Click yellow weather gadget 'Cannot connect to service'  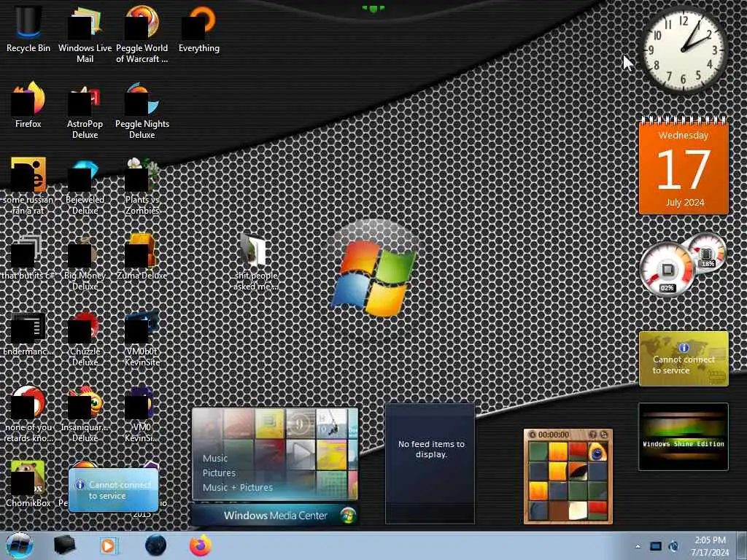coord(684,359)
